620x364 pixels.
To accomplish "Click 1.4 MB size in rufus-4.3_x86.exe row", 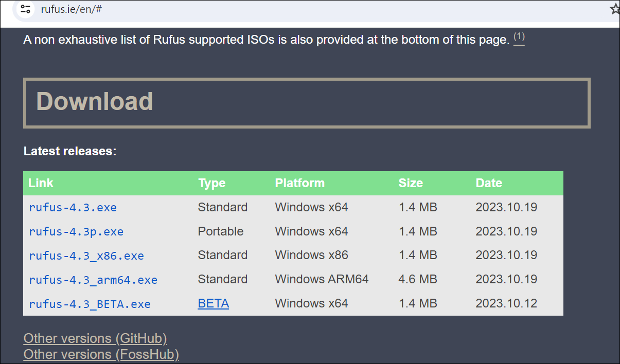I will click(418, 255).
